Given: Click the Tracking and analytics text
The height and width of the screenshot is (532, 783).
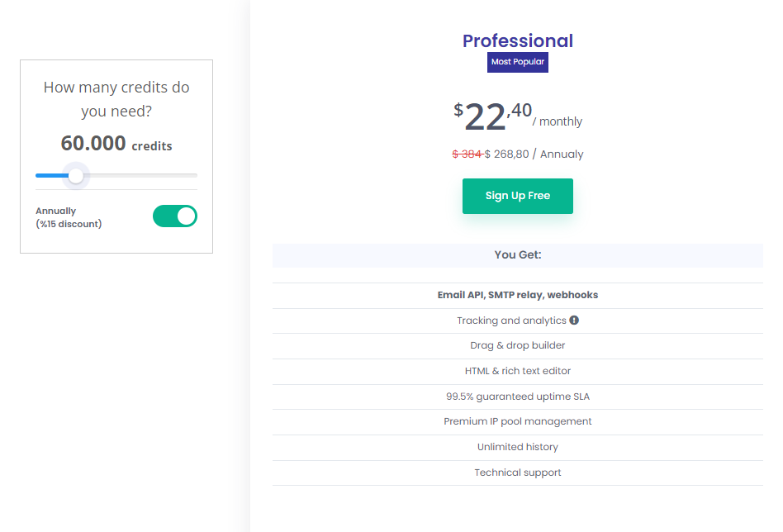Looking at the screenshot, I should 511,321.
